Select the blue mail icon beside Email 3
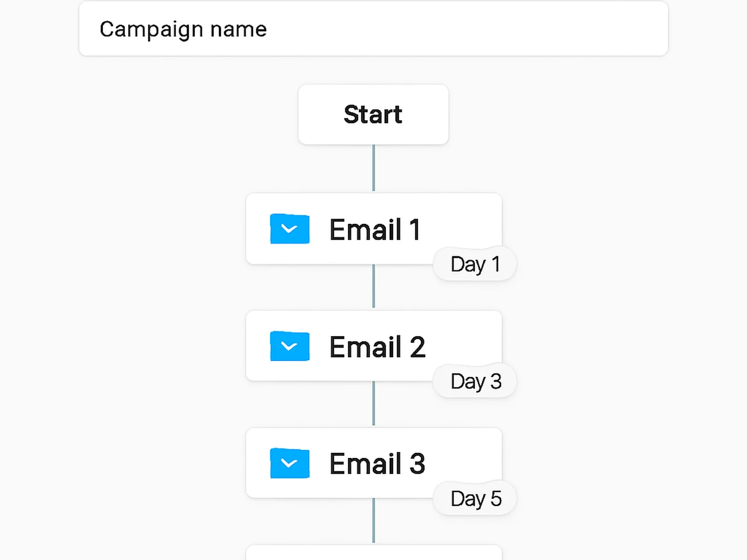Image resolution: width=747 pixels, height=560 pixels. click(289, 463)
